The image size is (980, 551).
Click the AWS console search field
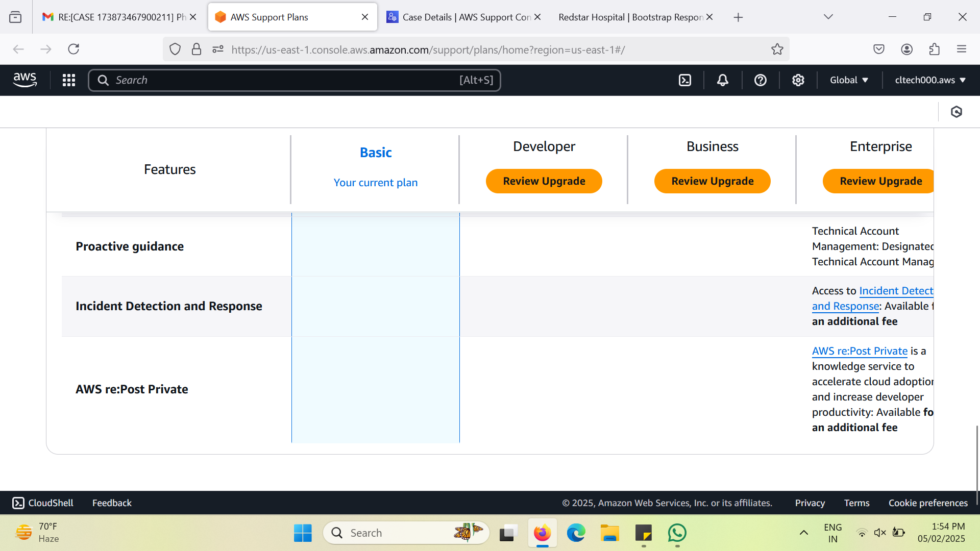click(295, 80)
